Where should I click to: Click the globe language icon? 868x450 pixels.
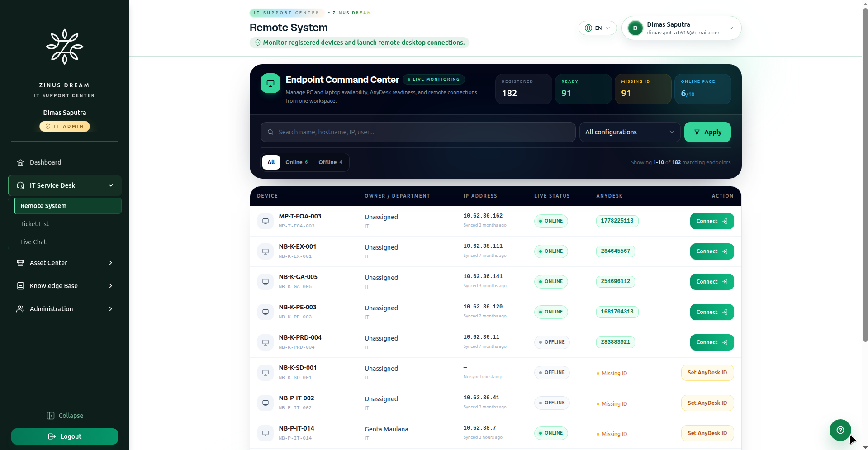coord(588,28)
